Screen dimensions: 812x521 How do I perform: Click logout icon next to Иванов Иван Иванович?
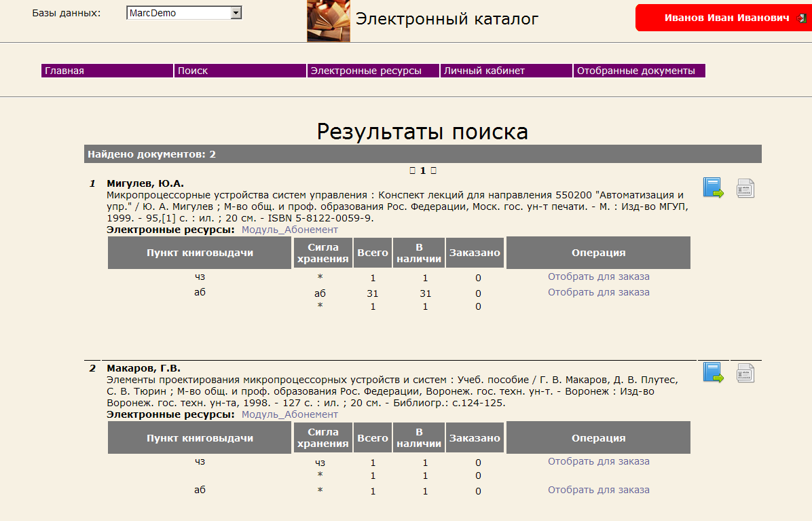[x=801, y=18]
